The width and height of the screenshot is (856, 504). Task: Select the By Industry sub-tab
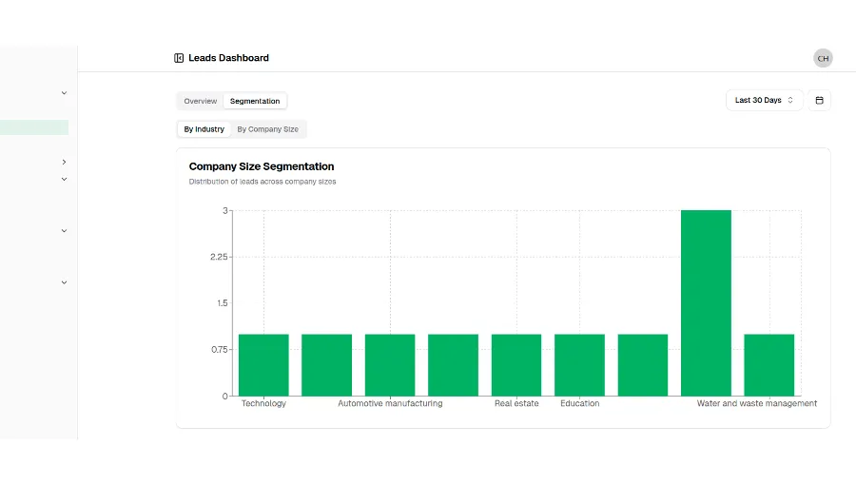(204, 129)
